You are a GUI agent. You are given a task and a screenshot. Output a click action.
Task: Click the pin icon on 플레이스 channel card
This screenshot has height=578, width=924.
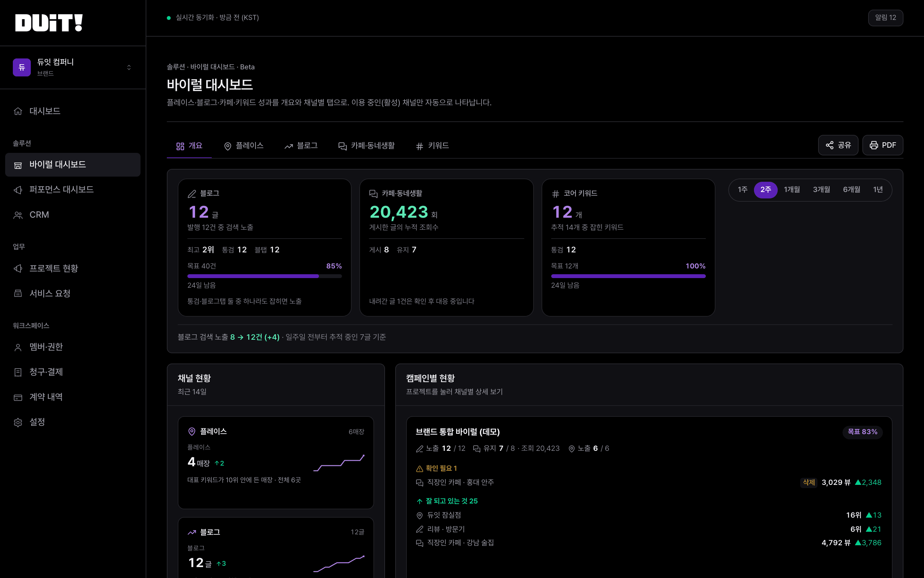click(192, 432)
